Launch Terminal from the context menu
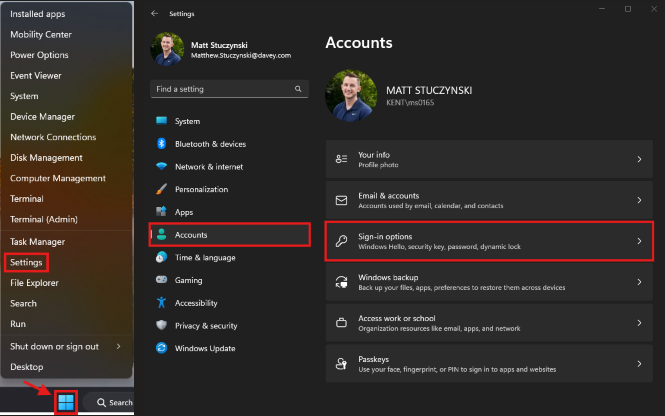The width and height of the screenshot is (665, 416). pyautogui.click(x=27, y=199)
